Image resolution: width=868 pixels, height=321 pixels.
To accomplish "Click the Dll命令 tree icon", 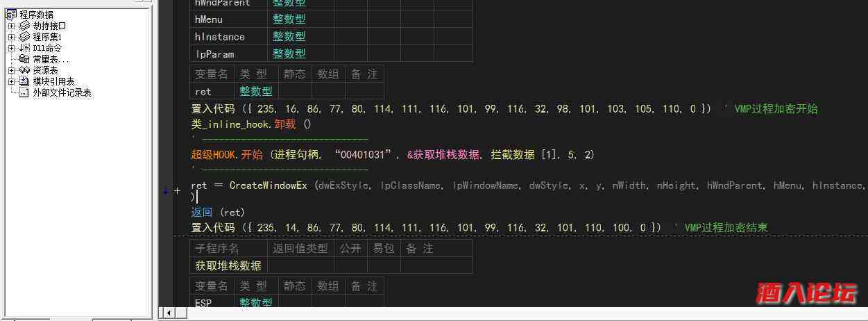I will coord(25,48).
